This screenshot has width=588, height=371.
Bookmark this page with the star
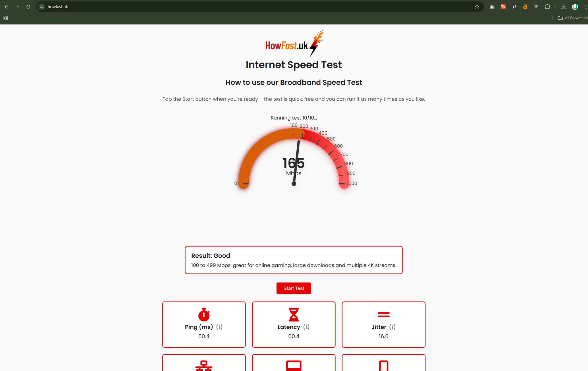pyautogui.click(x=477, y=7)
